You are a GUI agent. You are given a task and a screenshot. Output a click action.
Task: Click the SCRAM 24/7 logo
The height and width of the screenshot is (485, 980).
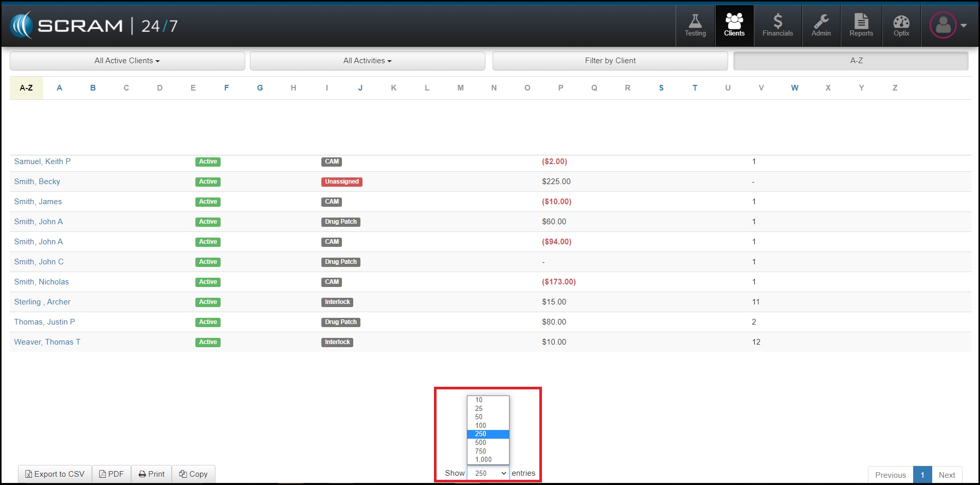pyautogui.click(x=94, y=26)
